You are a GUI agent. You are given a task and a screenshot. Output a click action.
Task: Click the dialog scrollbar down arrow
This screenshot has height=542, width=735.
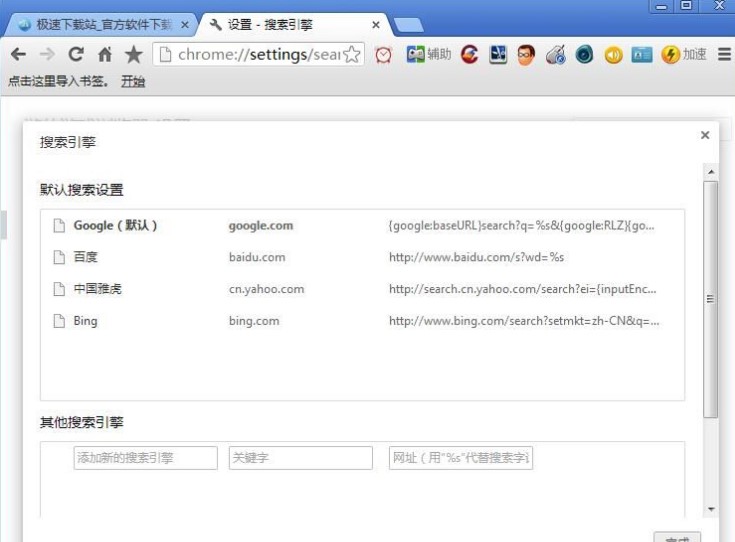point(711,509)
